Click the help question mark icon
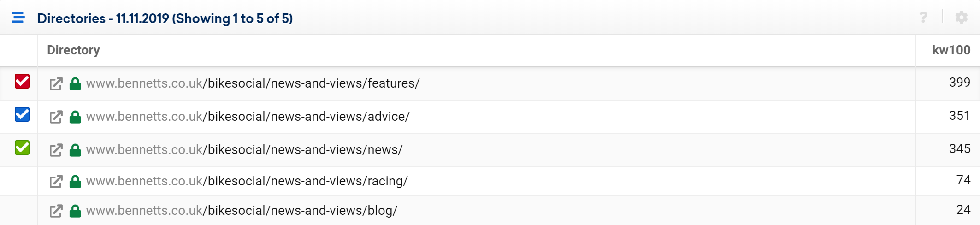 [x=923, y=18]
